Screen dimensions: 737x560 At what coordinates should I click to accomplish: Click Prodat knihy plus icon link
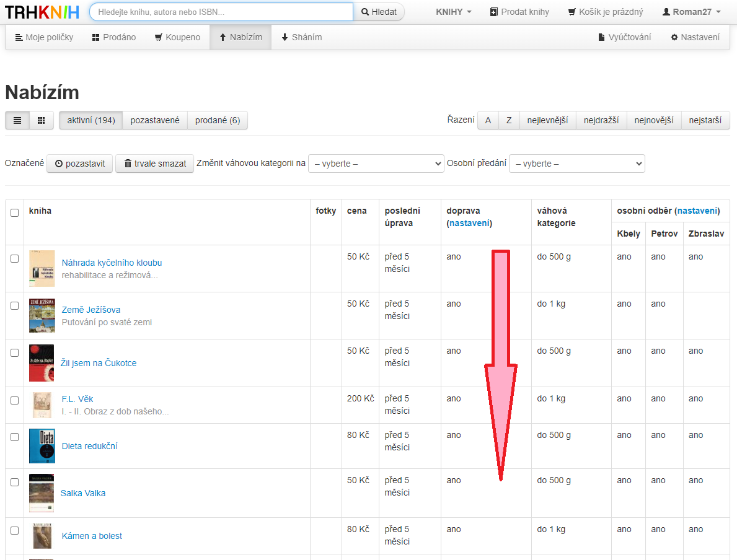[519, 12]
